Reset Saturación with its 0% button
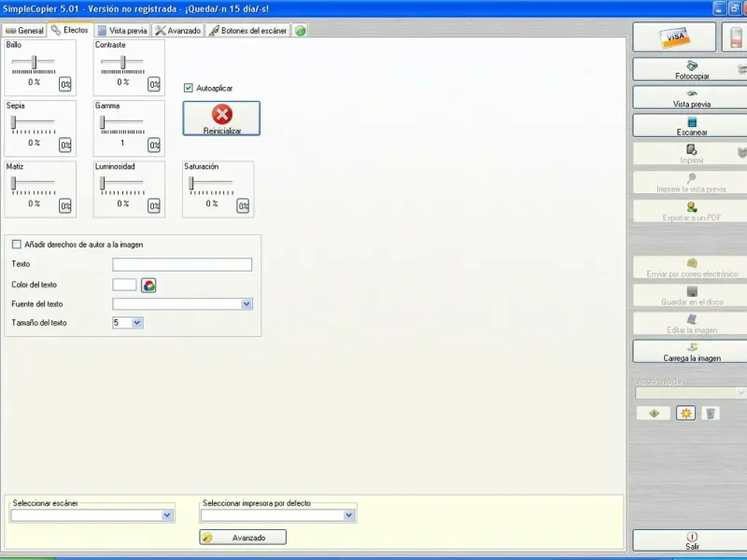The width and height of the screenshot is (747, 560). point(243,205)
